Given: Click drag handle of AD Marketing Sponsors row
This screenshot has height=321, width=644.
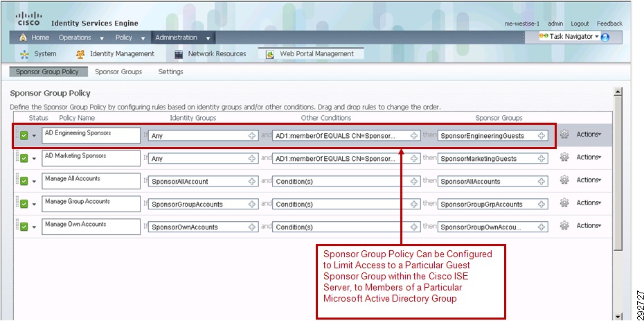Looking at the screenshot, I should 17,156.
